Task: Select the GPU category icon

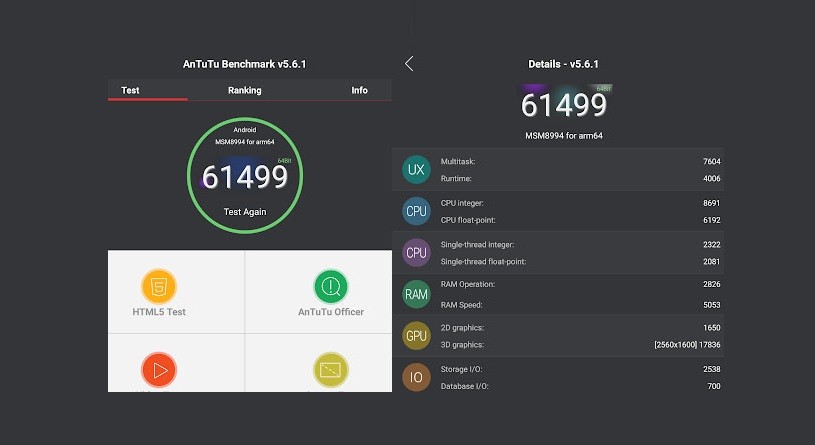Action: coord(416,336)
